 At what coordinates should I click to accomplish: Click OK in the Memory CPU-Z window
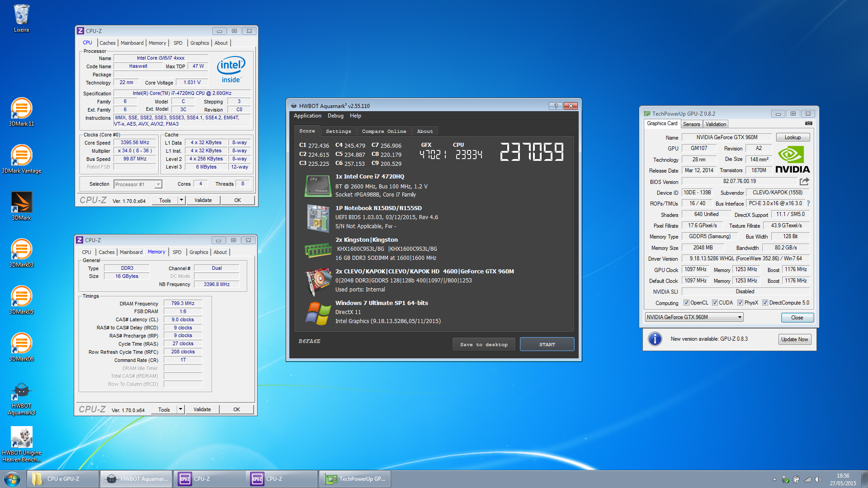[236, 409]
